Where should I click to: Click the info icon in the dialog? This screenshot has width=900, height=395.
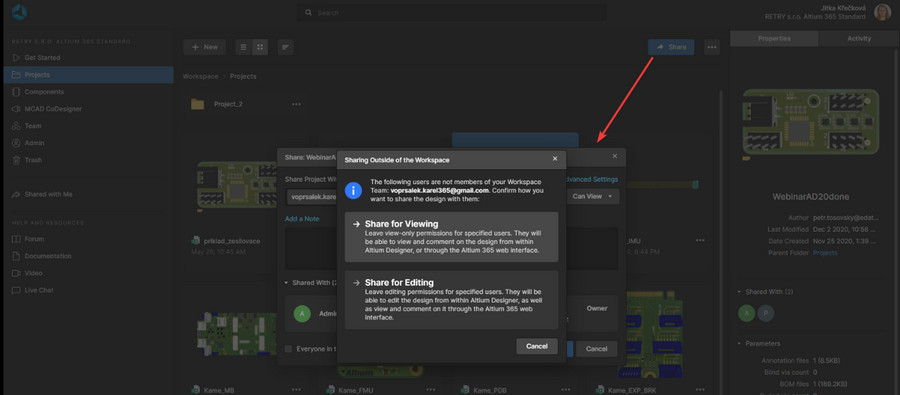coord(354,191)
